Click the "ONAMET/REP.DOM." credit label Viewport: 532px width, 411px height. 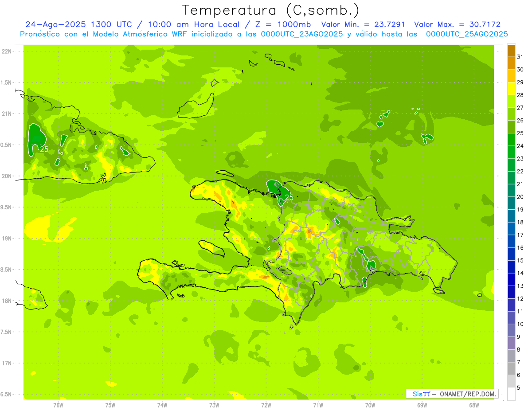(468, 394)
